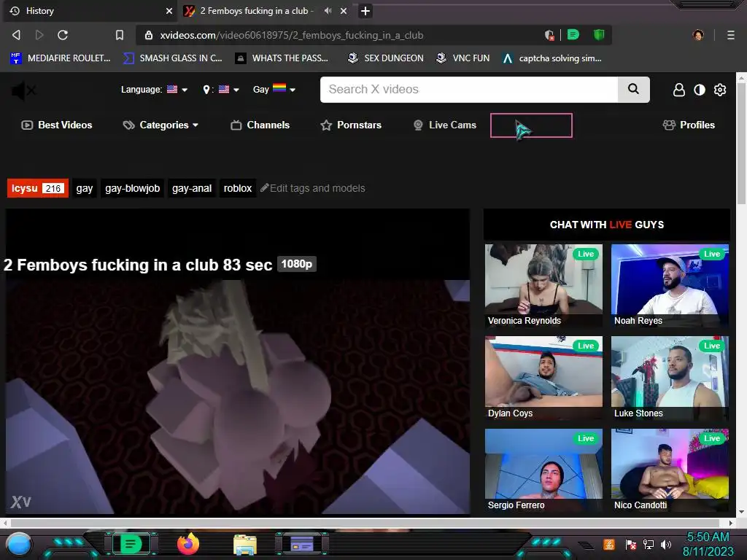Go to Channels
The height and width of the screenshot is (560, 747).
coord(260,125)
